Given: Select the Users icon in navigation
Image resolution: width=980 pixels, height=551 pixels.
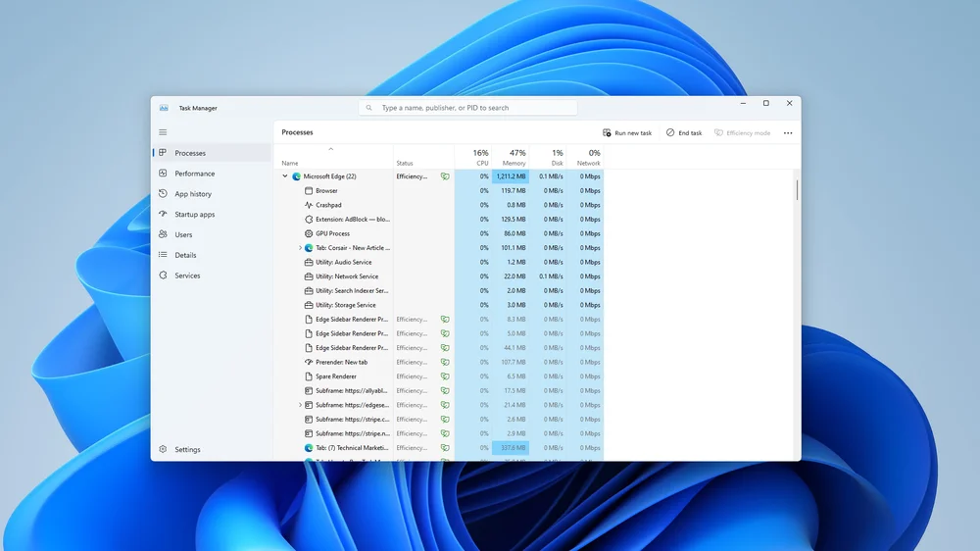Looking at the screenshot, I should tap(163, 235).
